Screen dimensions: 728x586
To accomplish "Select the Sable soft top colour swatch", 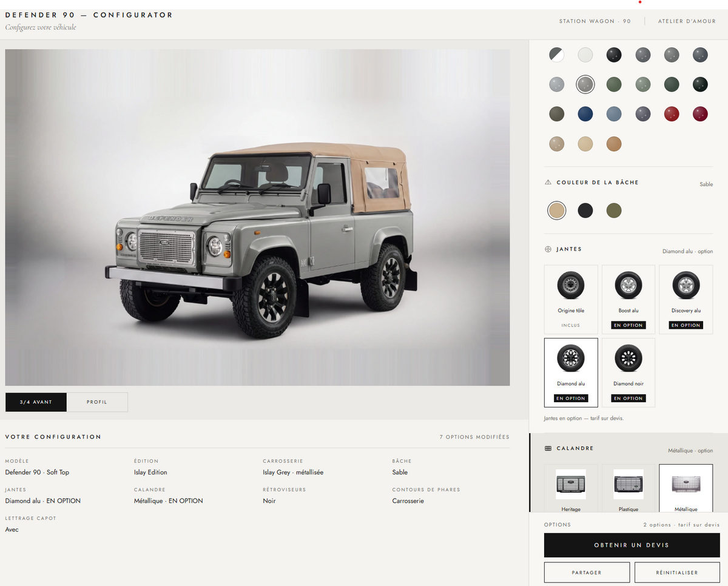I will [x=556, y=210].
